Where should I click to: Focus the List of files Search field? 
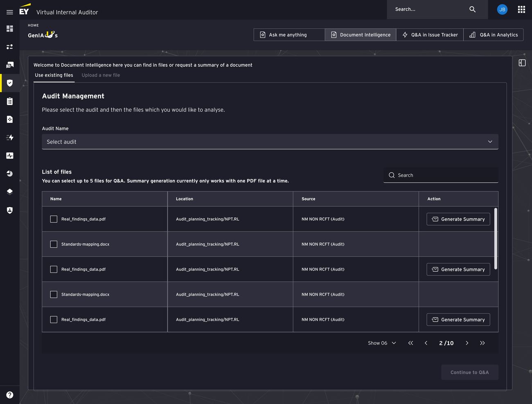click(441, 175)
